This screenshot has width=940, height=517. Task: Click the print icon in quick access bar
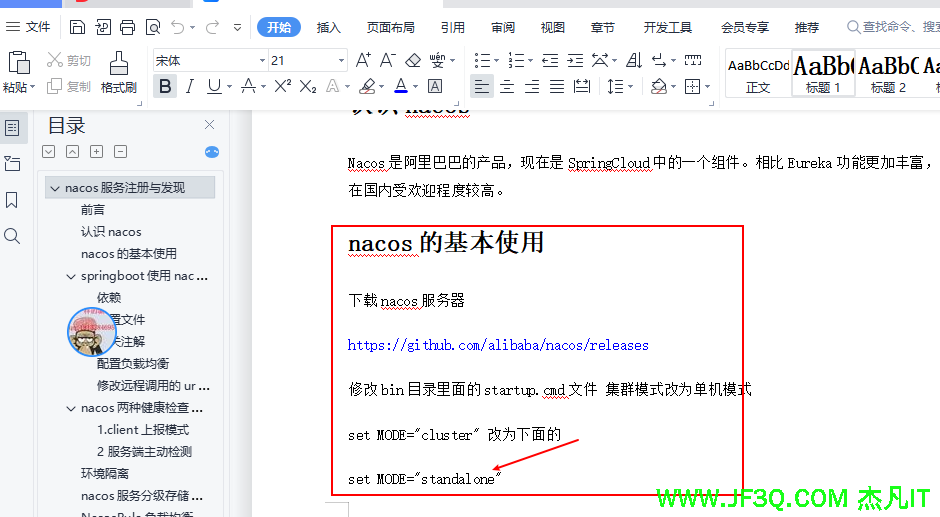(x=128, y=27)
